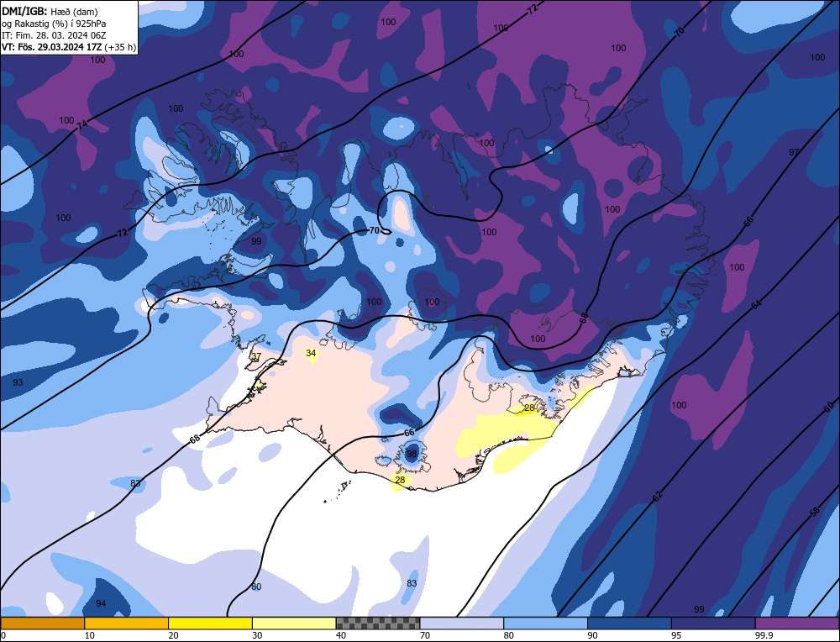Pick the light blue 80–90 legend swatch
Screen dimensions: 840x642
(x=545, y=623)
